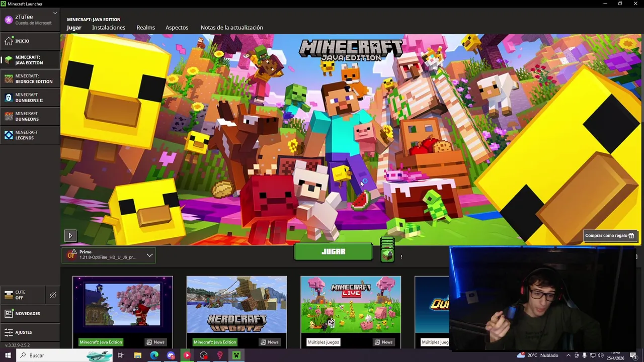
Task: Click the taskbar date 25/4/2026
Action: 616,358
